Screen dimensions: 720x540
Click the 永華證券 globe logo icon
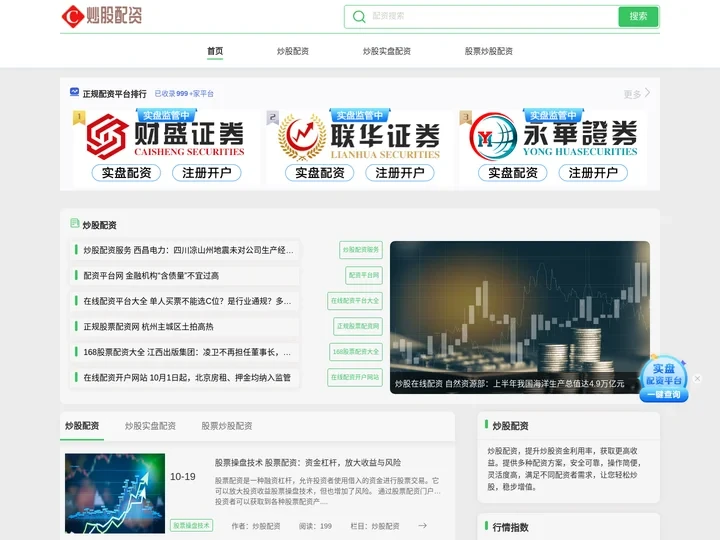(x=494, y=137)
